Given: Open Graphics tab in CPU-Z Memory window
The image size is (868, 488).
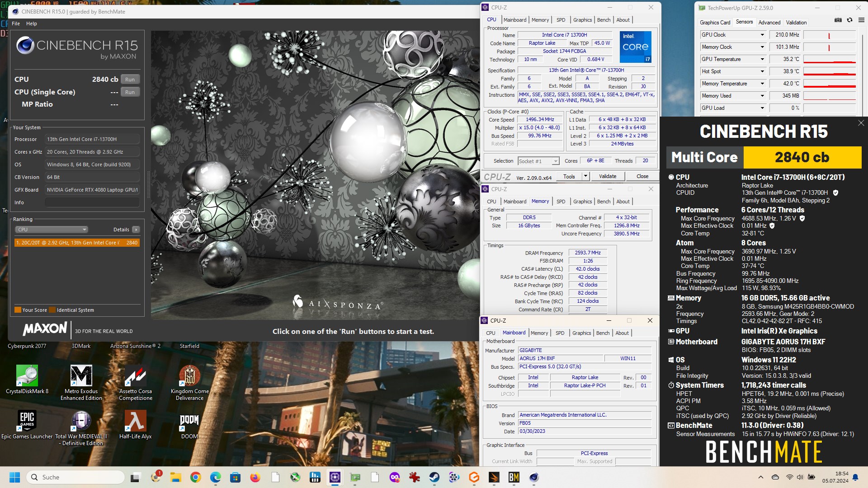Looking at the screenshot, I should tap(582, 202).
